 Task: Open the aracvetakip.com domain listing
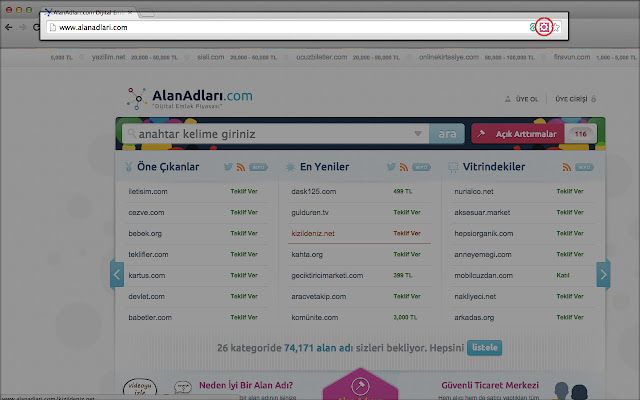(x=318, y=296)
